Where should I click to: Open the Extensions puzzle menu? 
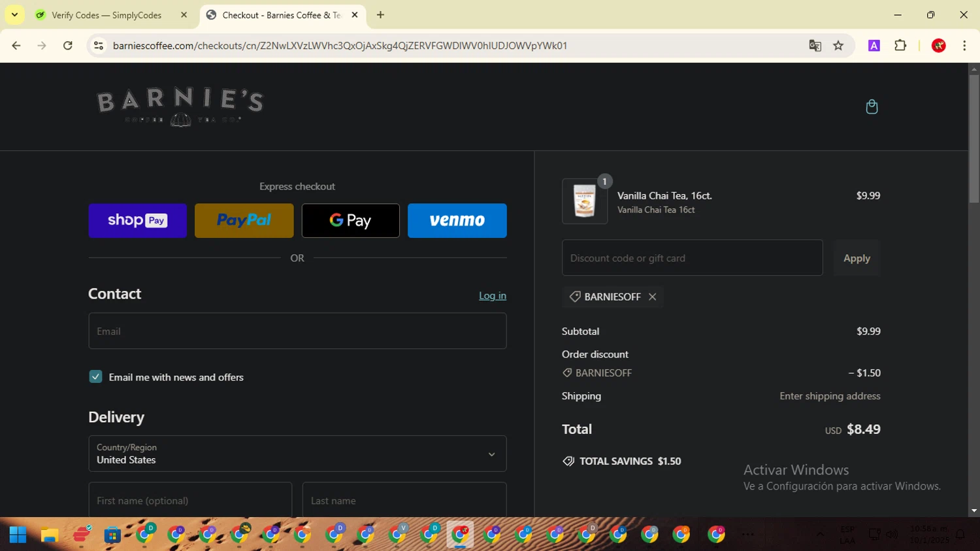(900, 46)
